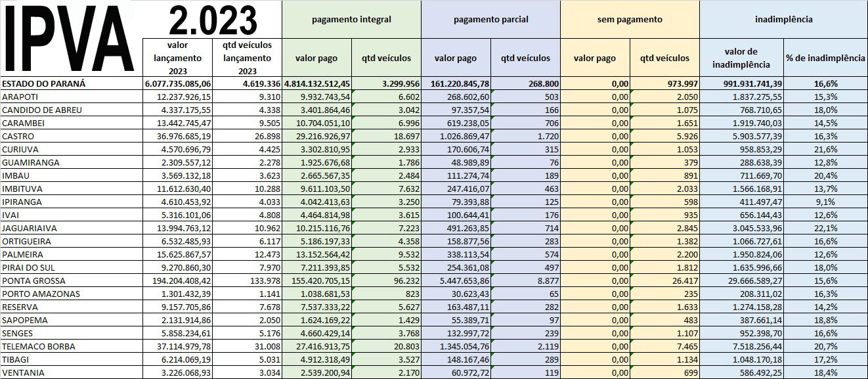Click Senges's default value 952.398,70
868x379 pixels.
click(742, 333)
